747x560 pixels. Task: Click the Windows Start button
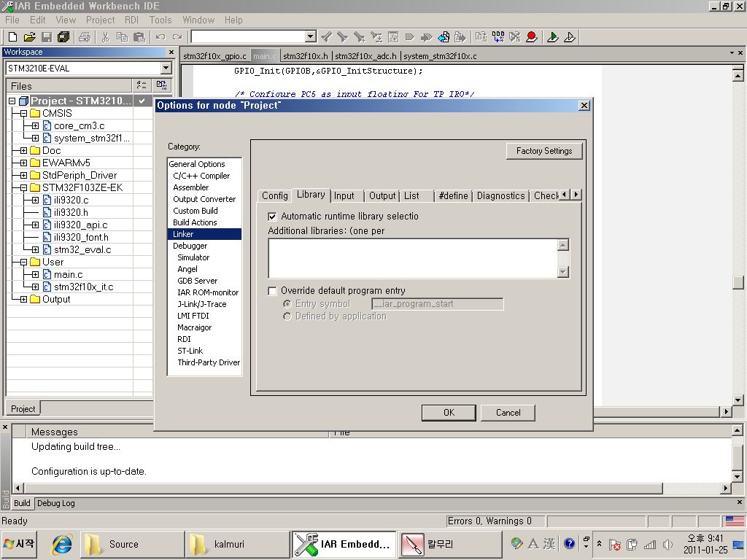coord(19,544)
